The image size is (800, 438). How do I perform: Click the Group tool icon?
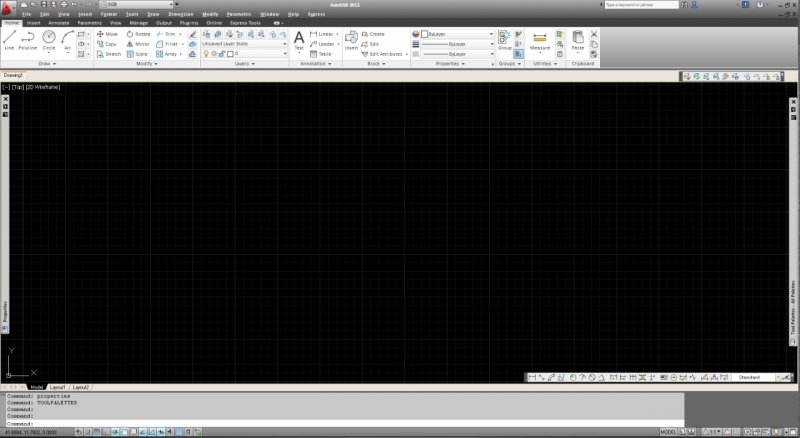(x=505, y=40)
